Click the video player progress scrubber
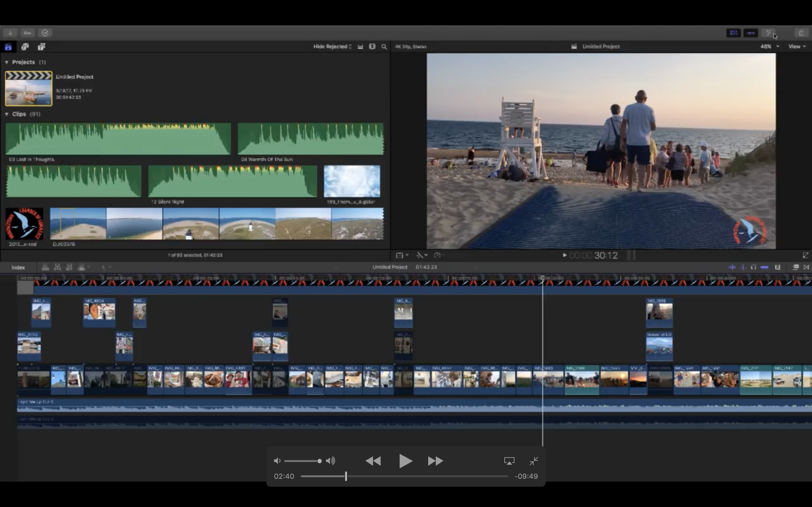 (x=346, y=476)
